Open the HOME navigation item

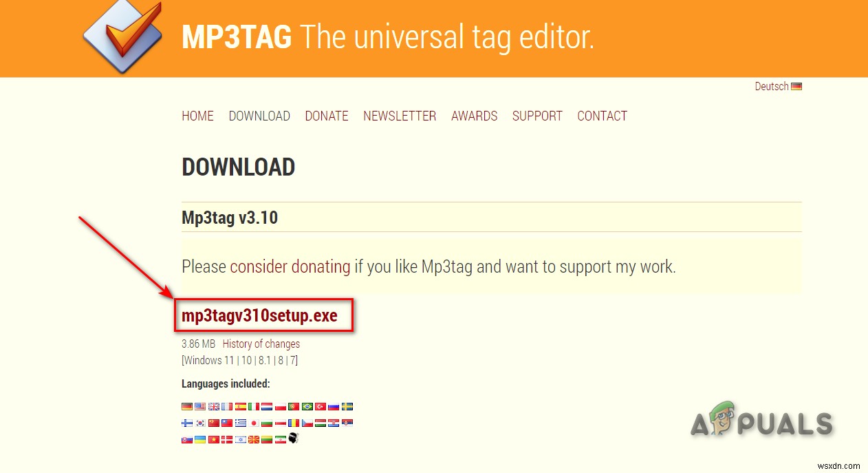click(197, 116)
